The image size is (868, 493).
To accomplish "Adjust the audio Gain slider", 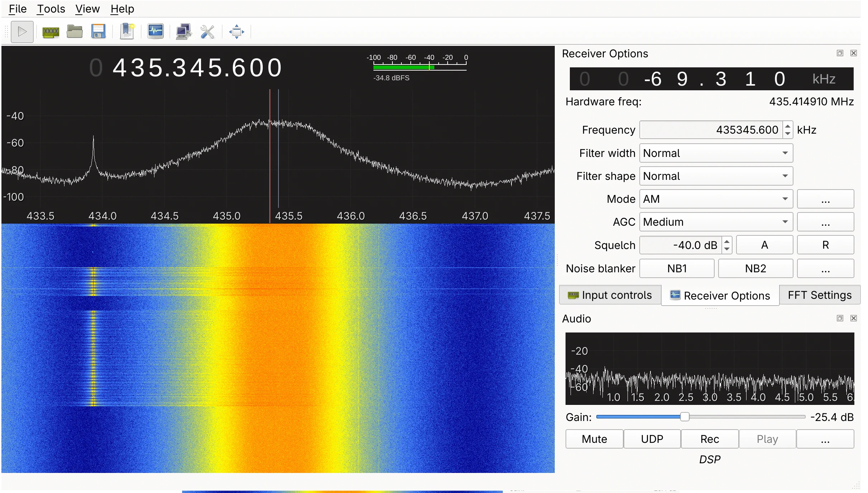I will click(x=685, y=416).
